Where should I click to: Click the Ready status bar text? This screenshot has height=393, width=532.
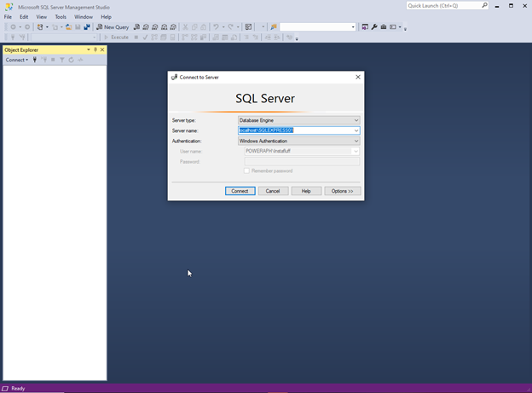tap(18, 388)
